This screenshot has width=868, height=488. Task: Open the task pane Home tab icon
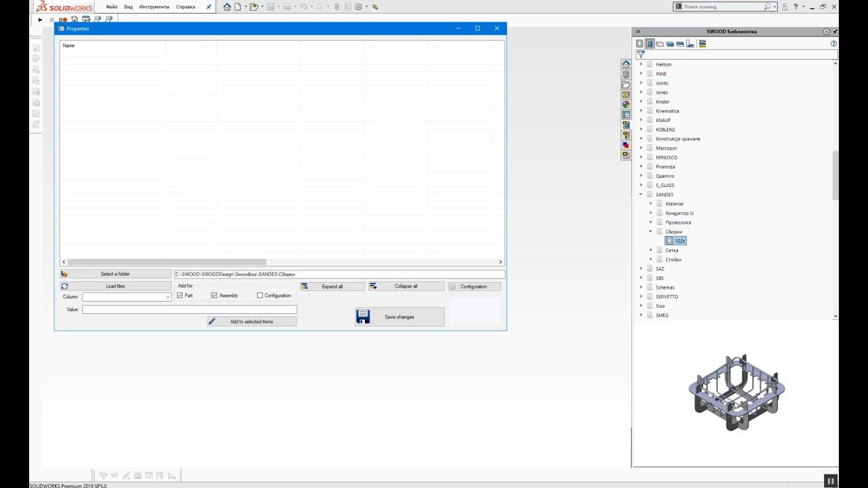click(x=626, y=64)
